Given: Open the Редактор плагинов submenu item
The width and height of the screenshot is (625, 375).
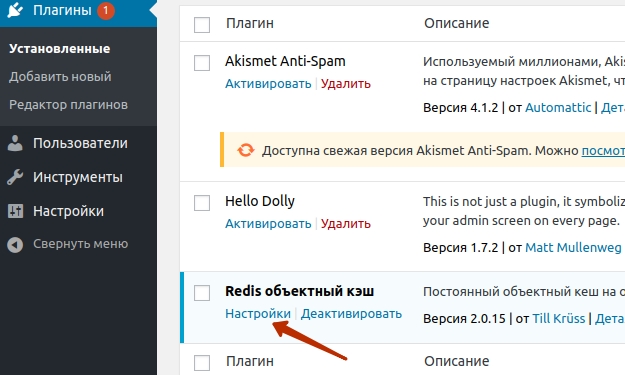Looking at the screenshot, I should click(x=69, y=105).
